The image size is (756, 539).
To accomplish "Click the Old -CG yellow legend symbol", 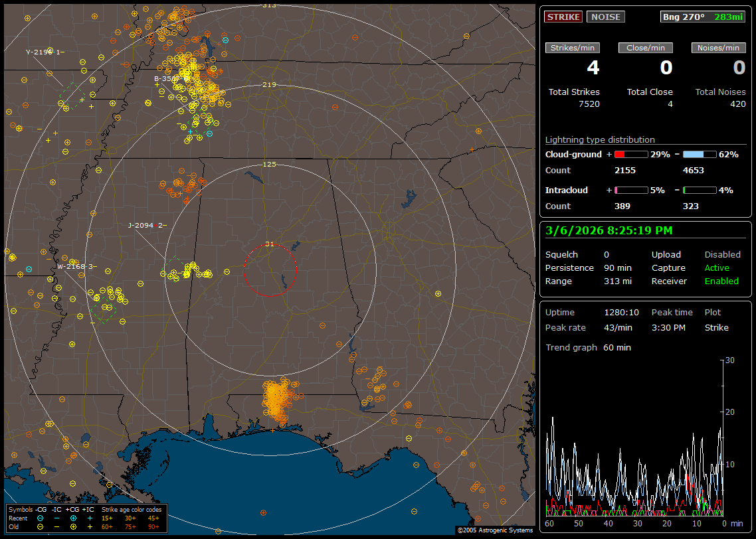I will click(x=41, y=526).
